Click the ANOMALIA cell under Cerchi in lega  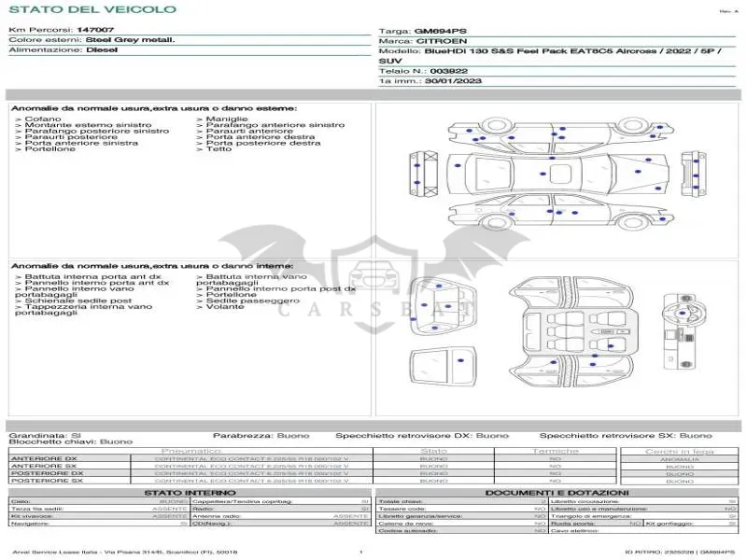pyautogui.click(x=680, y=459)
